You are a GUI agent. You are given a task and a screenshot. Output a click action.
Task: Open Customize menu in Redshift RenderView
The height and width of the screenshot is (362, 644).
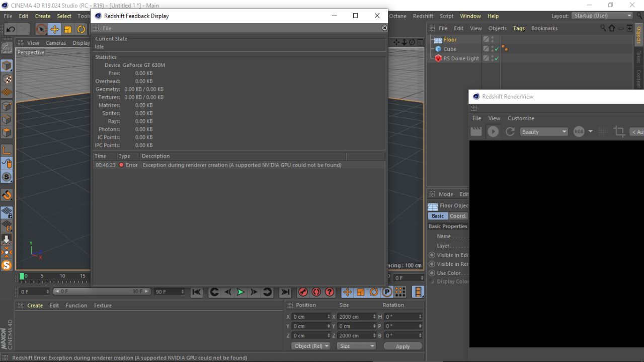pos(521,118)
